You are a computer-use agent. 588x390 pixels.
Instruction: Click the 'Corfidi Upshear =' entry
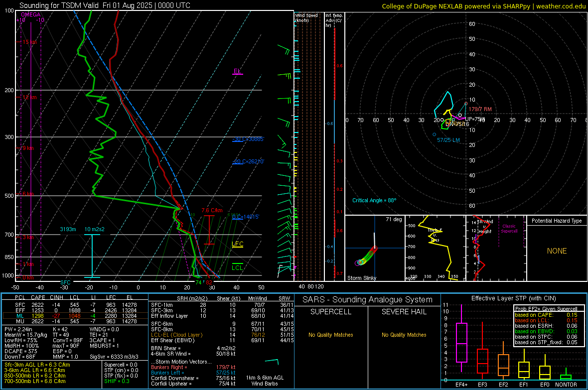coord(171,384)
